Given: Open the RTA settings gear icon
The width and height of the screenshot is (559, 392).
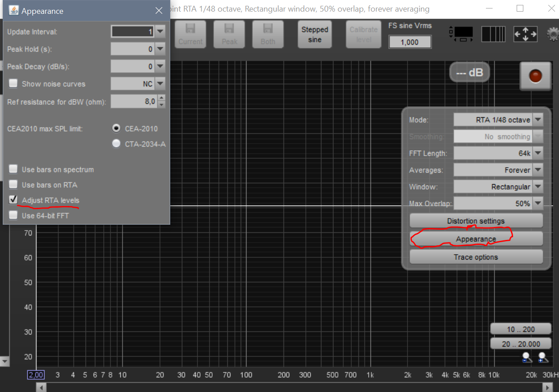Looking at the screenshot, I should click(554, 34).
